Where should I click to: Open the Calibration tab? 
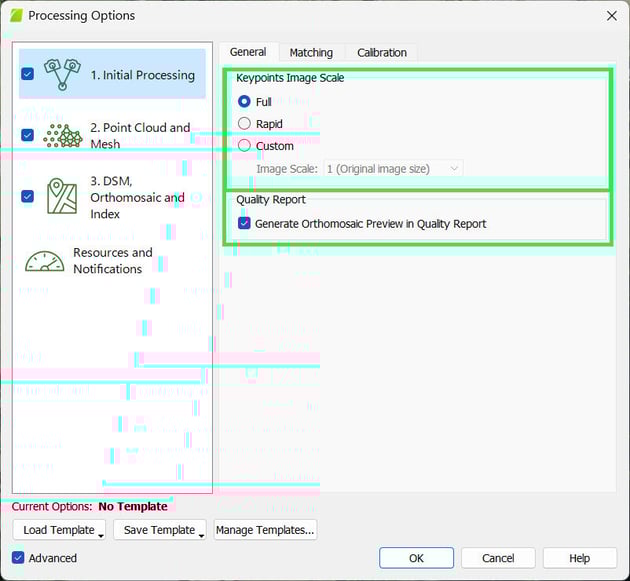381,52
